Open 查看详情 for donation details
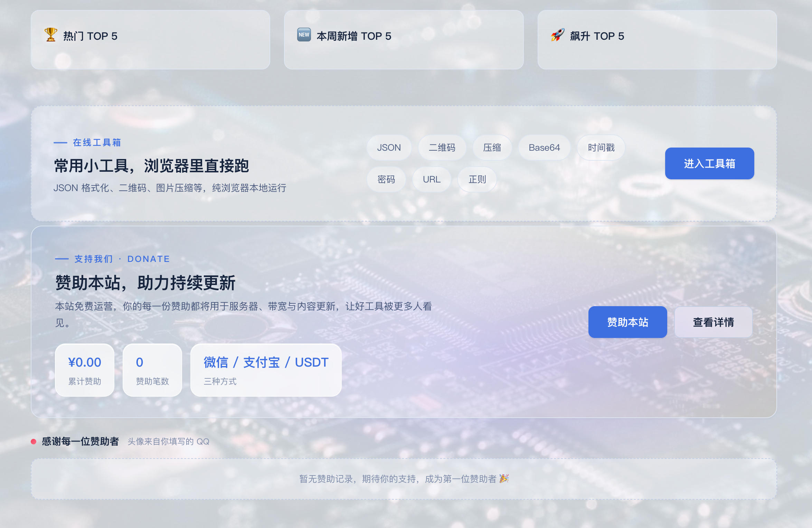812x528 pixels. [x=713, y=322]
